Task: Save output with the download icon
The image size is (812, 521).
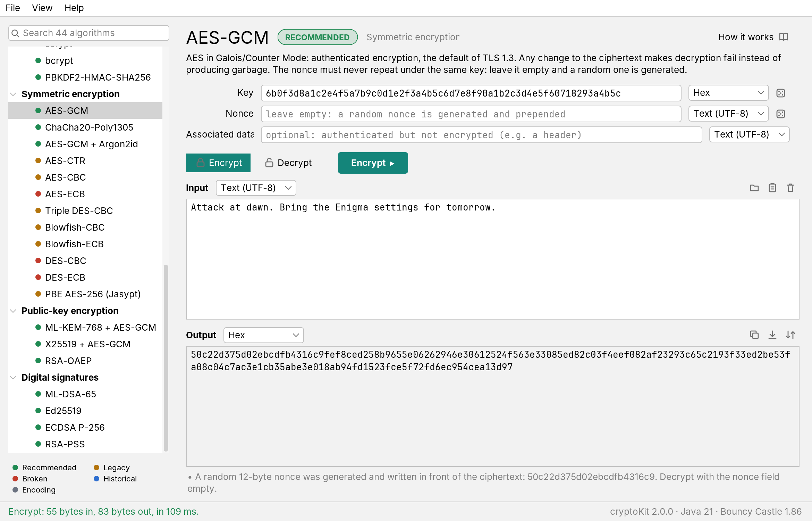Action: tap(772, 335)
